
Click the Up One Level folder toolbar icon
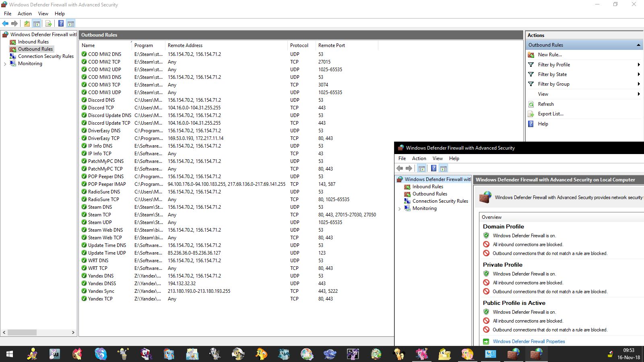click(27, 23)
